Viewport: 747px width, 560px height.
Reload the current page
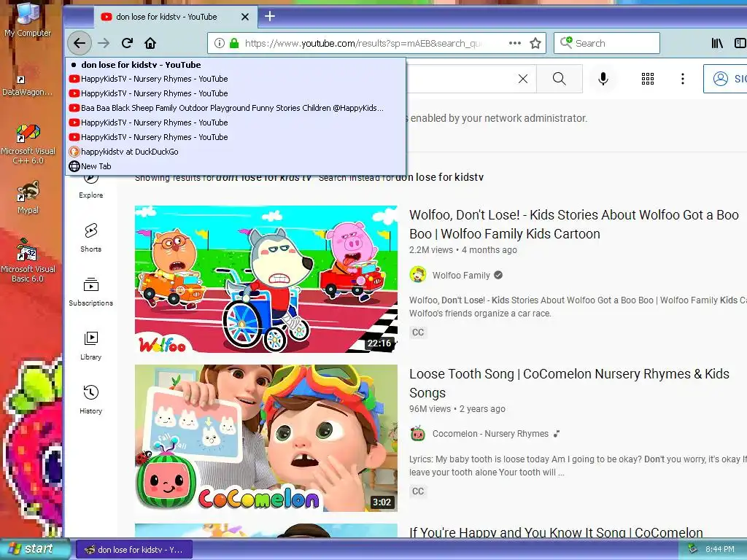(x=127, y=43)
